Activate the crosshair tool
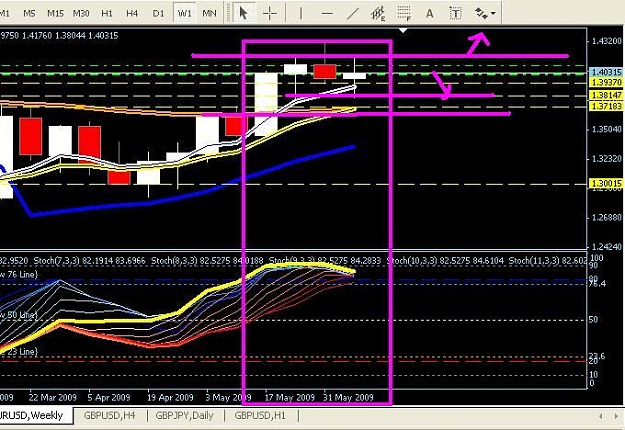625x430 pixels. tap(270, 13)
